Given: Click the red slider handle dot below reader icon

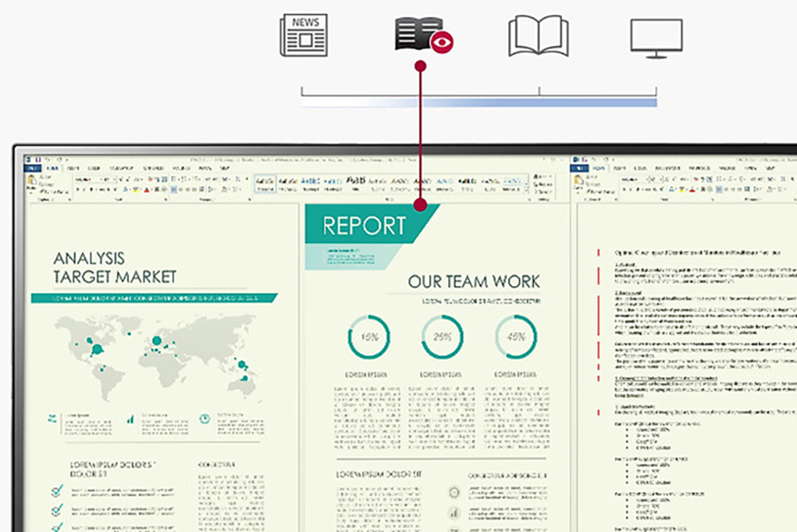Looking at the screenshot, I should pyautogui.click(x=421, y=66).
